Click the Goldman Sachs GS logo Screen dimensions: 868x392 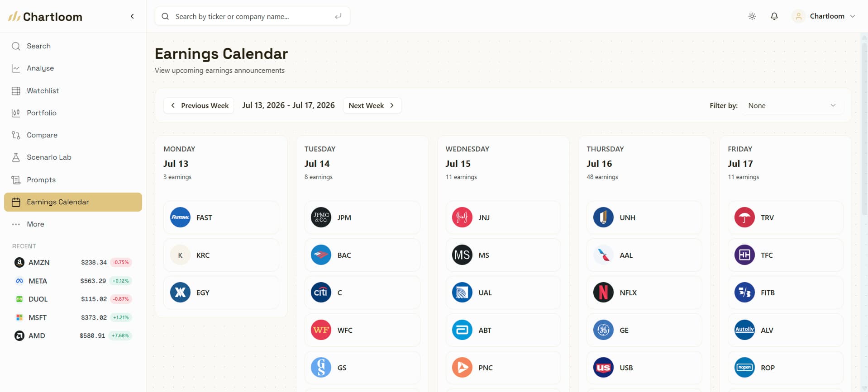tap(321, 368)
